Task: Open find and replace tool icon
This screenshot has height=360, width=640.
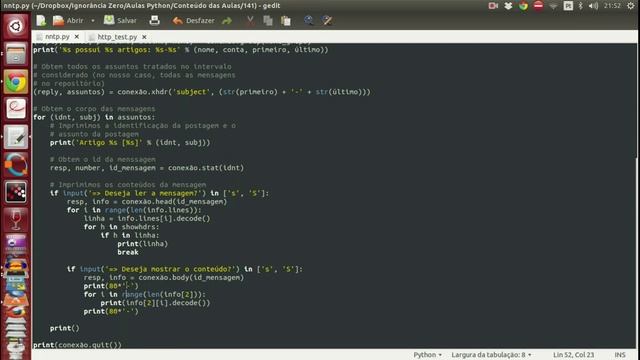Action: (327, 20)
